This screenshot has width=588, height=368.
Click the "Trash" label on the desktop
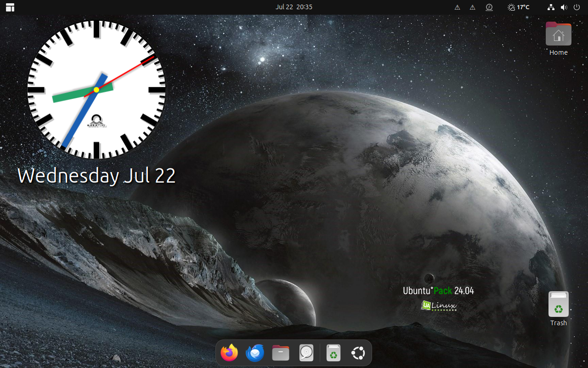[559, 323]
